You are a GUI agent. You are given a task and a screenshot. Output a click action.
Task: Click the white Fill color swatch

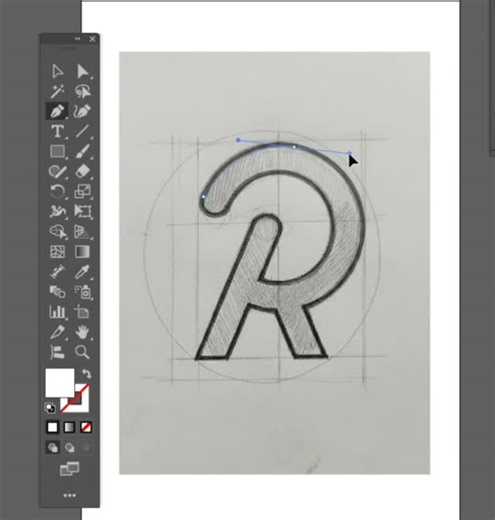(x=59, y=382)
